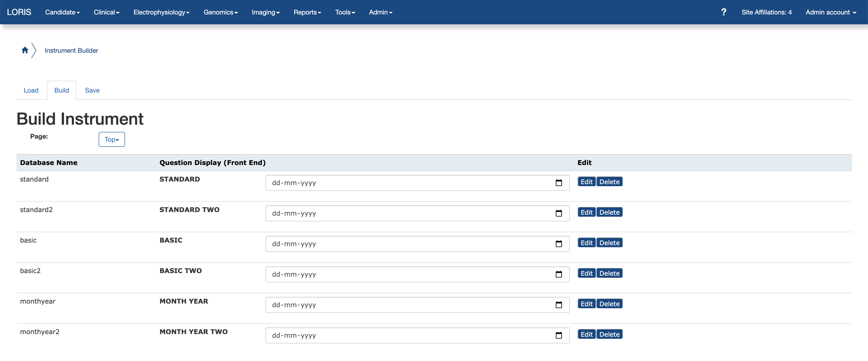Screen dimensions: 868x361
Task: Open calendar picker for STANDARD date
Action: (559, 183)
